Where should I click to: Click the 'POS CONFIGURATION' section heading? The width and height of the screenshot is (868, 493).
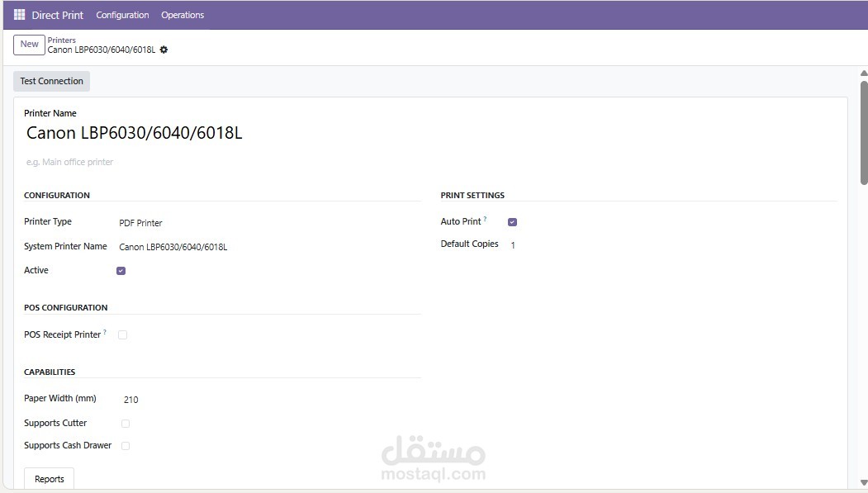click(66, 308)
